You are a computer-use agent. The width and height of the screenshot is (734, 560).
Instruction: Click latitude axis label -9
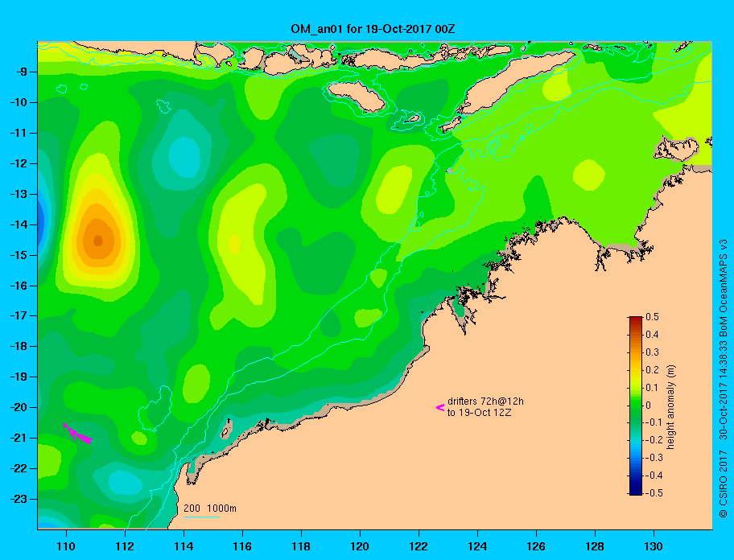[21, 72]
